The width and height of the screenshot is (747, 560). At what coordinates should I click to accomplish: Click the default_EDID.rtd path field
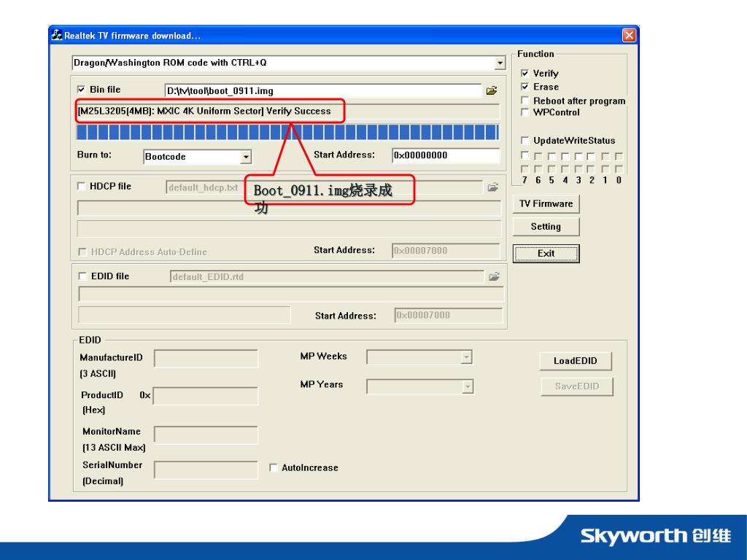[327, 276]
